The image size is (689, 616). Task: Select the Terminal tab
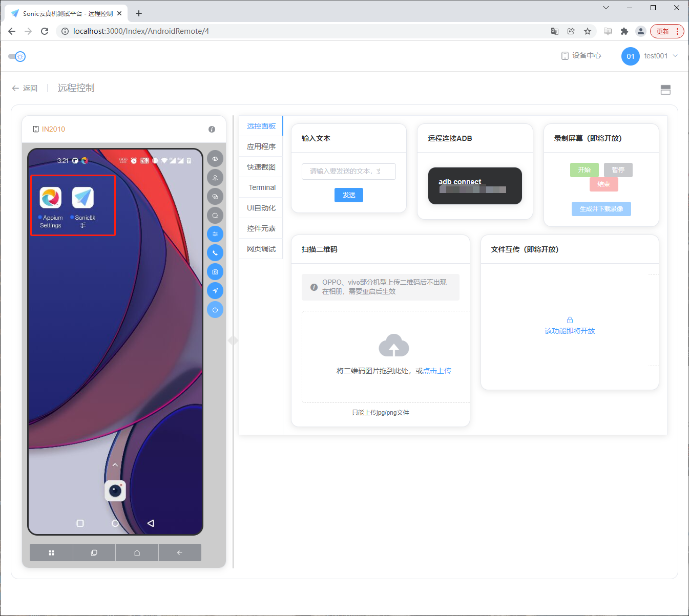point(261,187)
